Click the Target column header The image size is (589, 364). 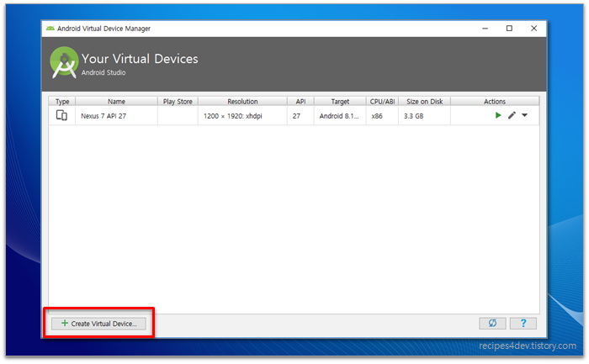pyautogui.click(x=340, y=102)
